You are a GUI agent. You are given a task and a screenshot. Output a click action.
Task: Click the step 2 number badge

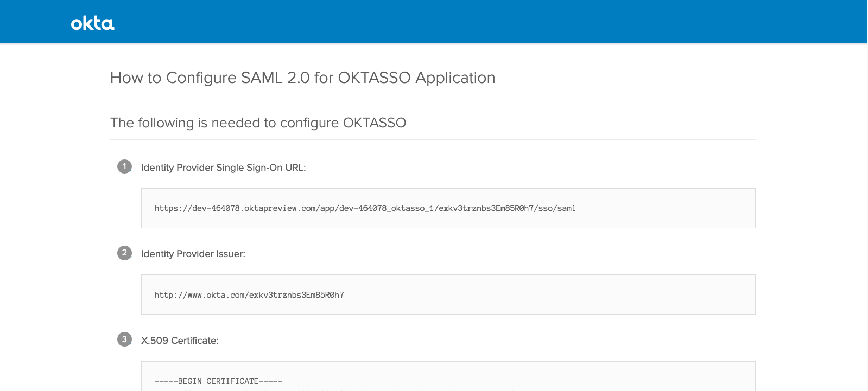click(x=124, y=253)
